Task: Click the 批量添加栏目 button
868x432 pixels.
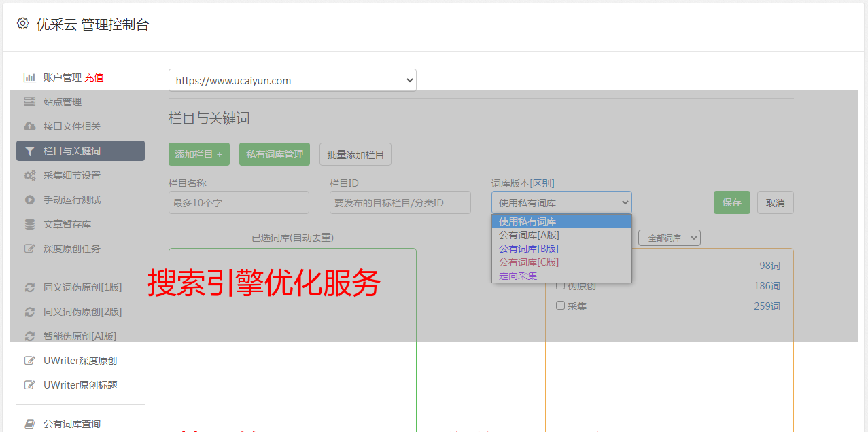Action: [x=355, y=154]
